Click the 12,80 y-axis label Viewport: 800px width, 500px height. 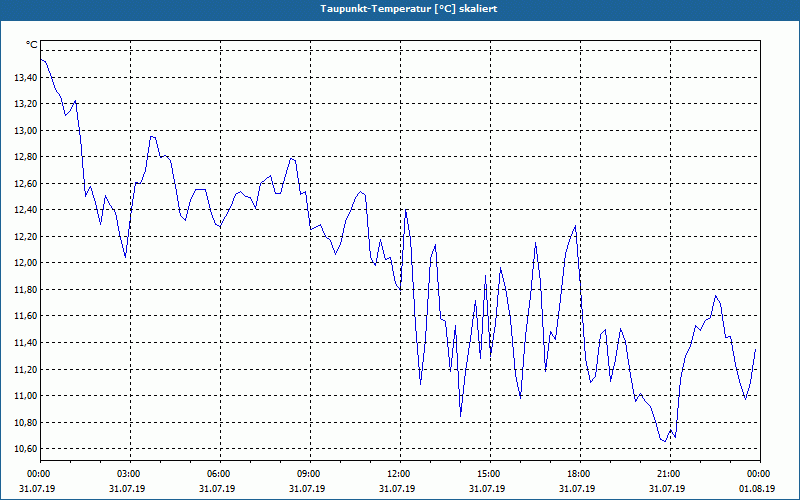26,157
